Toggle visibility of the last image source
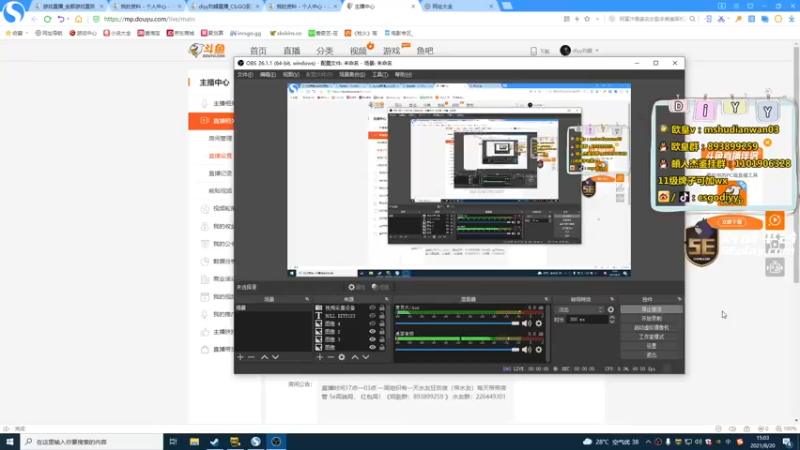The height and width of the screenshot is (450, 800). pos(372,347)
